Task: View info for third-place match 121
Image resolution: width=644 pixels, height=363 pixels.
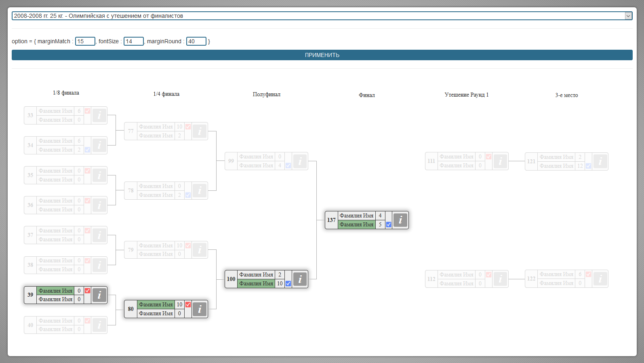Action: click(600, 162)
